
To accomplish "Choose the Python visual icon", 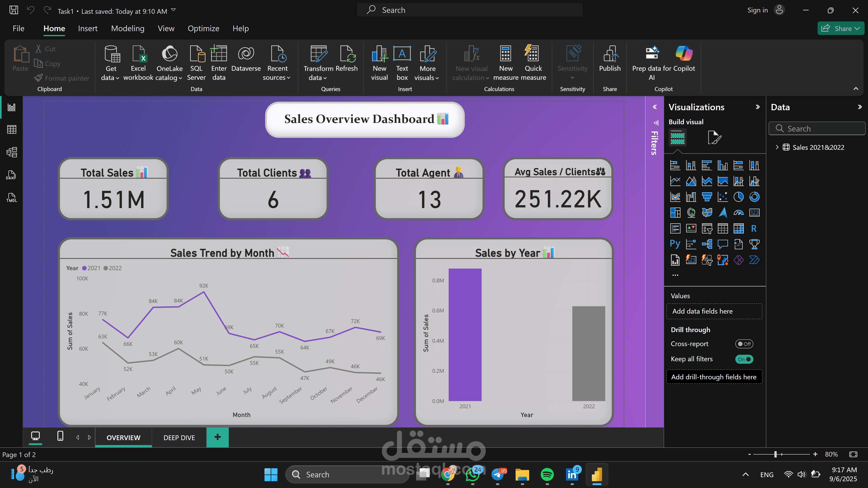I will (x=675, y=244).
